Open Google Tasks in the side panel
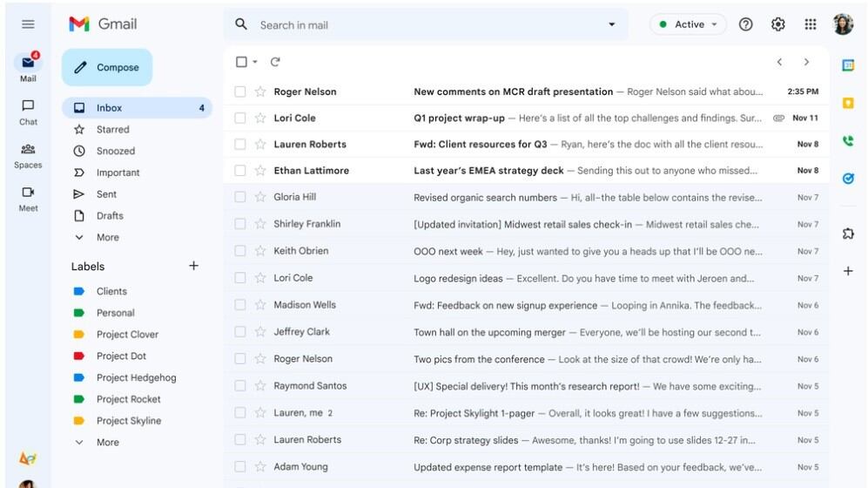Screen dimensions: 868x488 tap(847, 178)
